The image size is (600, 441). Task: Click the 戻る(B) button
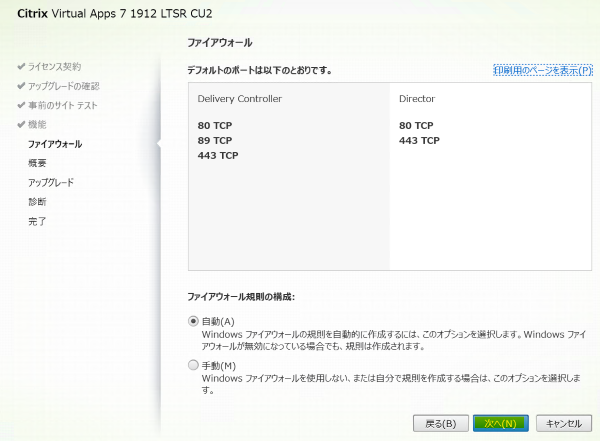(441, 423)
